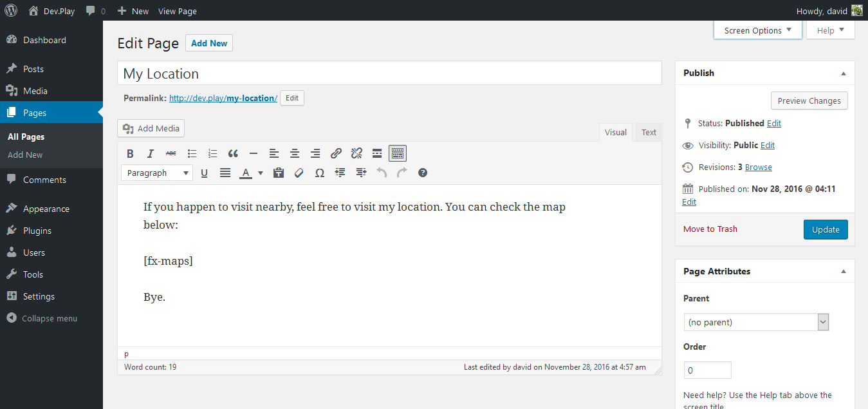
Task: Expand the Help tab
Action: (x=831, y=30)
